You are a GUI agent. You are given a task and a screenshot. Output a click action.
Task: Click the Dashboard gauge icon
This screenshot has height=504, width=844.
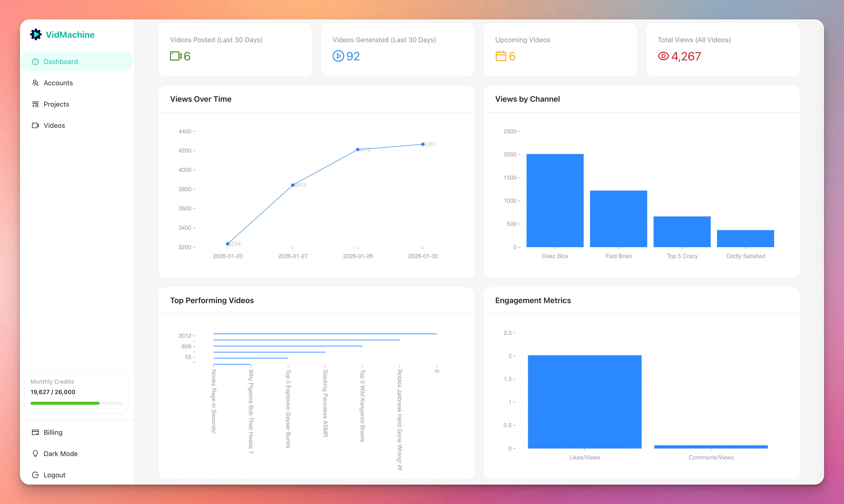(35, 62)
